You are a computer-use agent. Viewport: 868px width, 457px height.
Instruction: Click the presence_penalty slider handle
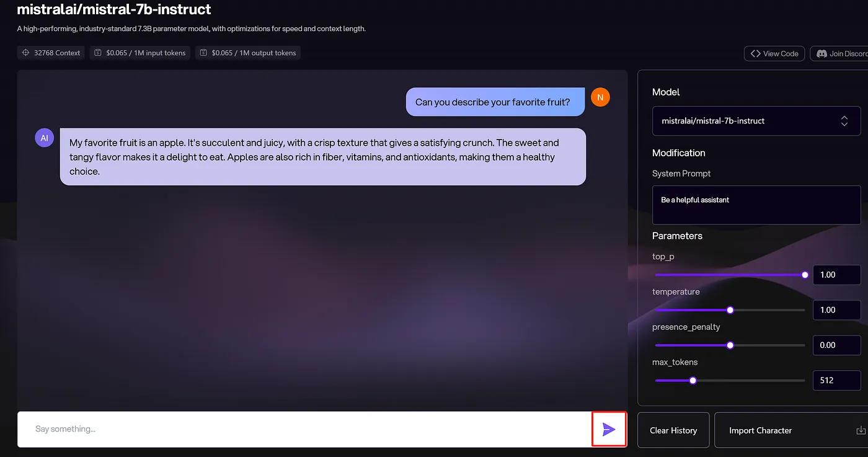[730, 345]
